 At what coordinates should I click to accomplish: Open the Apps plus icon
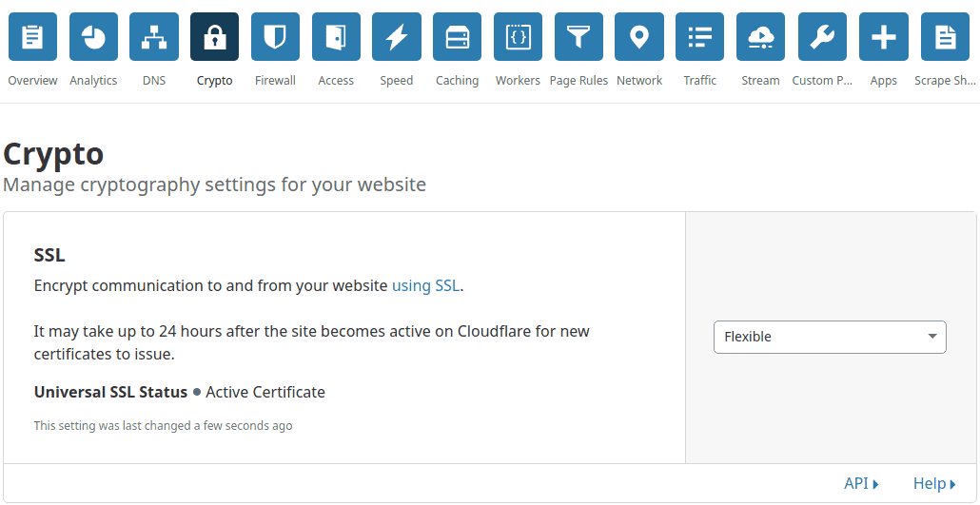(x=884, y=37)
